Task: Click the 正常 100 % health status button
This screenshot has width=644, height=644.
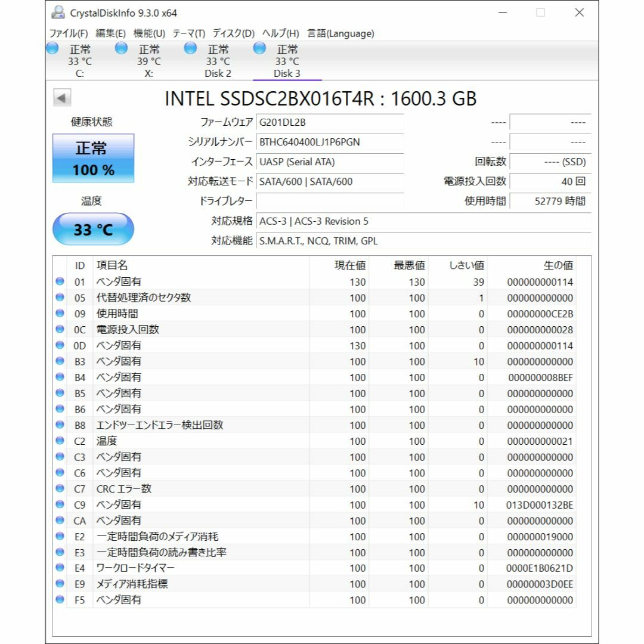Action: (x=93, y=158)
